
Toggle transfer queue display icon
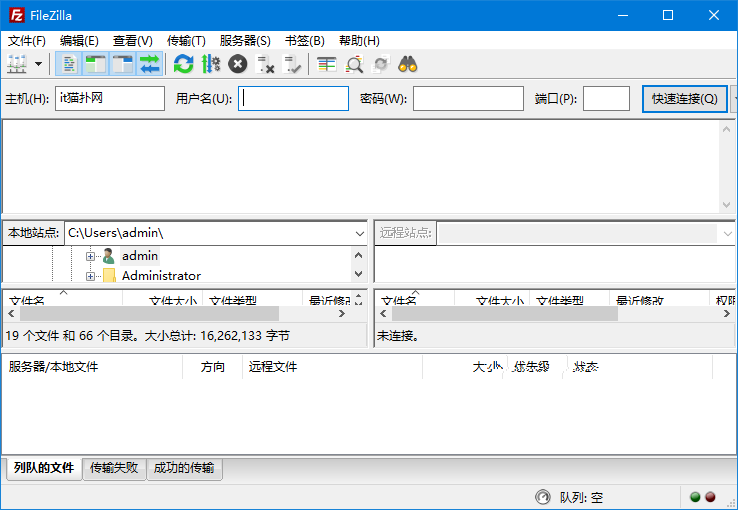pyautogui.click(x=150, y=64)
